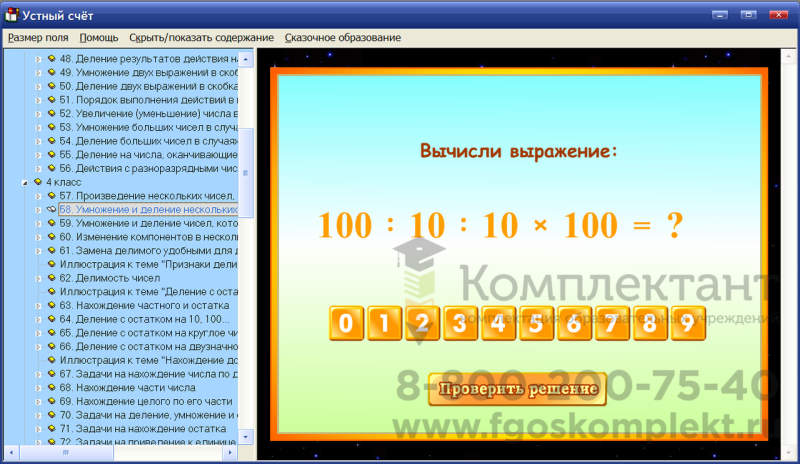The width and height of the screenshot is (800, 464).
Task: Click book icon of topic 65
Action: pos(52,333)
